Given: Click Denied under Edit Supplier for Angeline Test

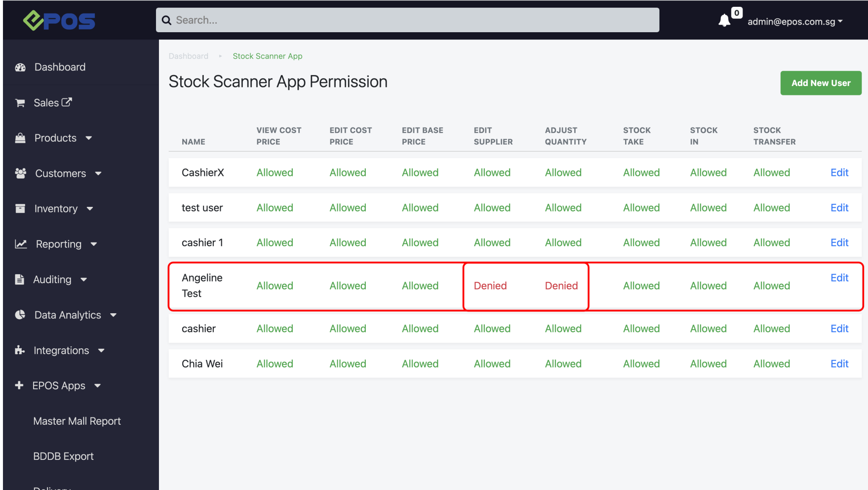Looking at the screenshot, I should click(490, 286).
